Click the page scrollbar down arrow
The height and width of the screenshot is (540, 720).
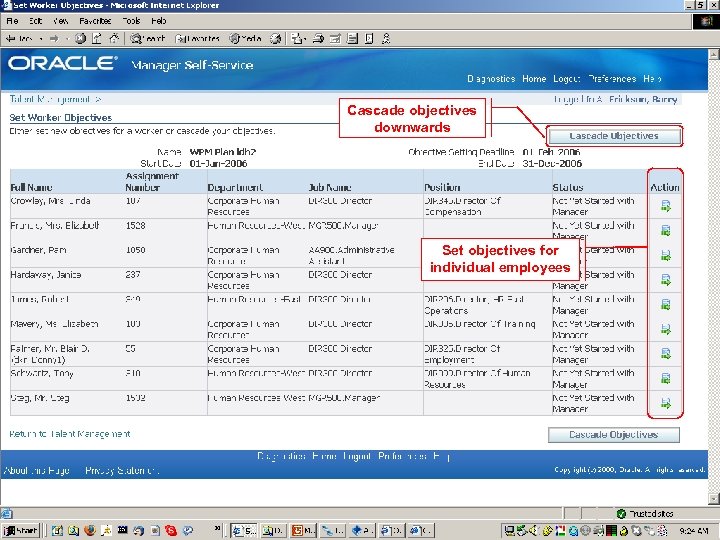[x=714, y=499]
